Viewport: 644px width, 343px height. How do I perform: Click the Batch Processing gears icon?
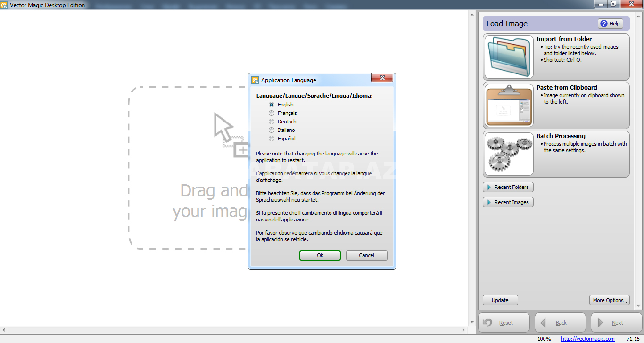coord(509,154)
